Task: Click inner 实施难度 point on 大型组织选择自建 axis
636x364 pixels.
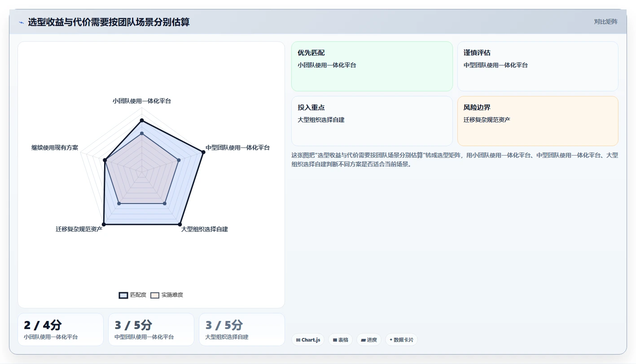Action: tap(165, 204)
